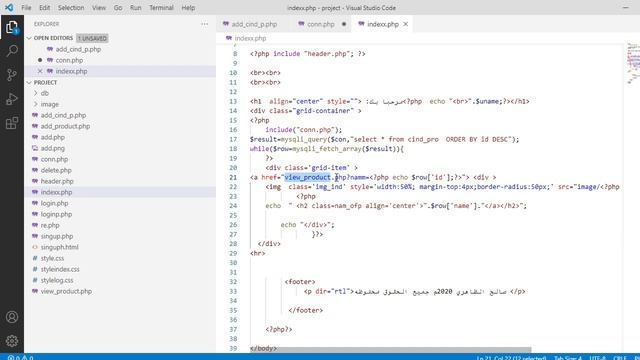Open loginp.php file
The width and height of the screenshot is (640, 360).
pyautogui.click(x=56, y=214)
